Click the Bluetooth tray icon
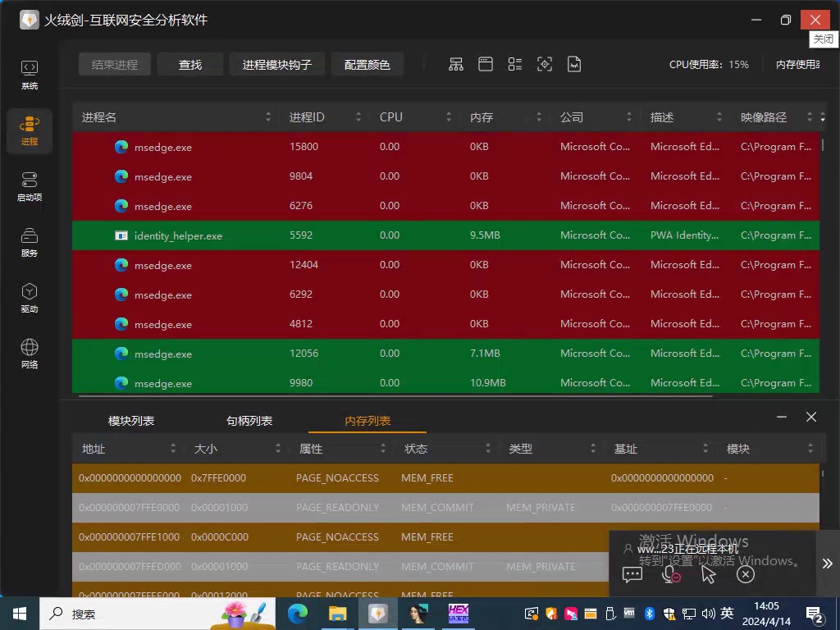Viewport: 840px width, 630px height. (x=650, y=614)
